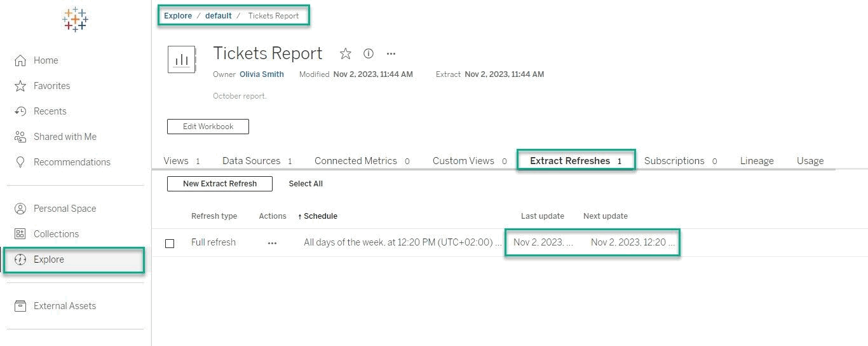Select the Full refresh row checkbox
The height and width of the screenshot is (346, 868).
pyautogui.click(x=170, y=243)
